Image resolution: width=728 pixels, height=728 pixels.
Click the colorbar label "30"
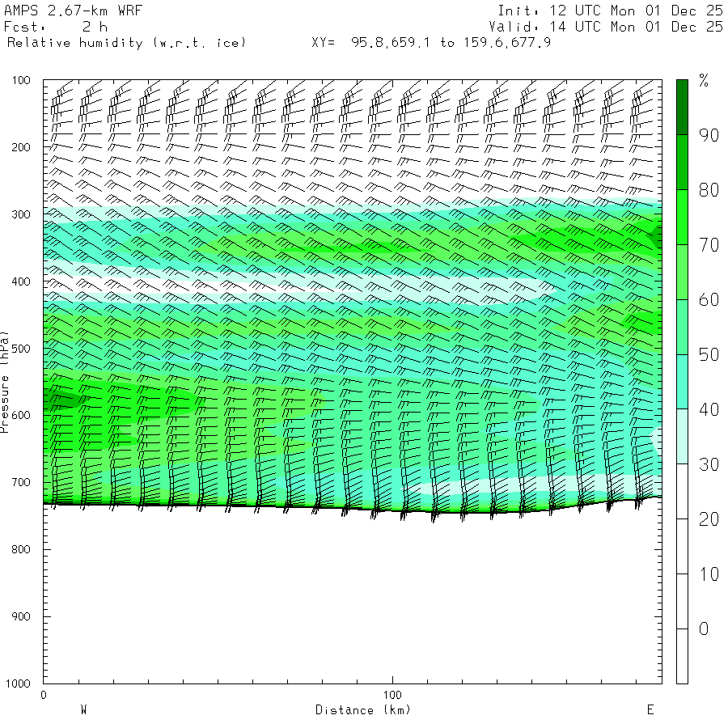tap(709, 464)
